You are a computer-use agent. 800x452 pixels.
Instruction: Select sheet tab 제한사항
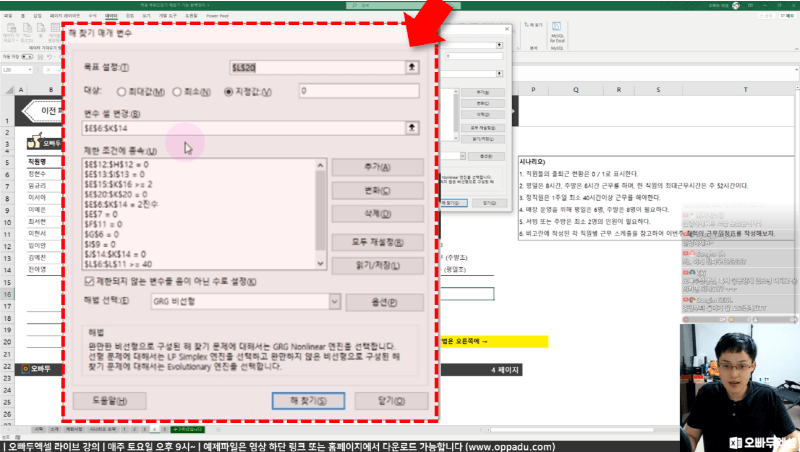(x=73, y=430)
